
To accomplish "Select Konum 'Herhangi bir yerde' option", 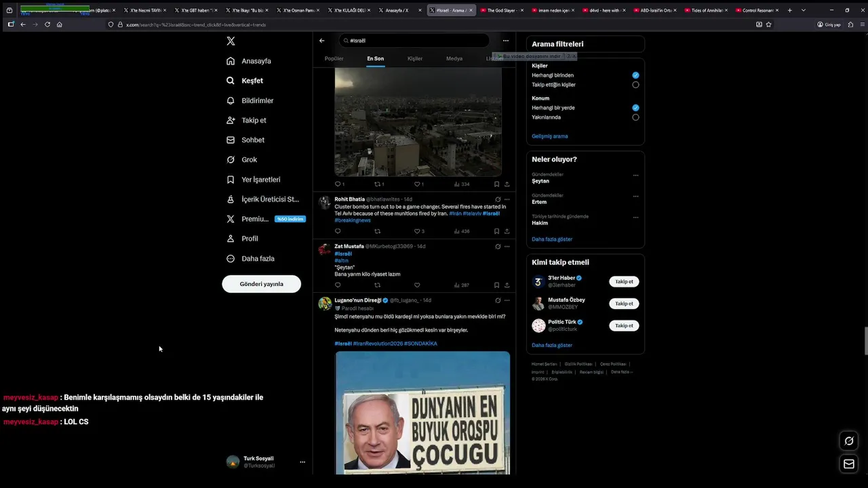I will point(635,108).
